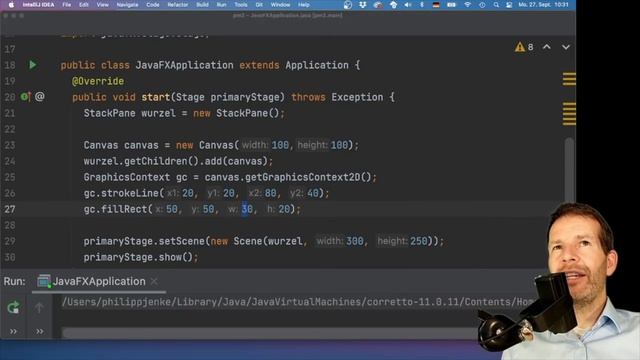Click the Scene width value 300
The width and height of the screenshot is (640, 360).
coord(354,241)
